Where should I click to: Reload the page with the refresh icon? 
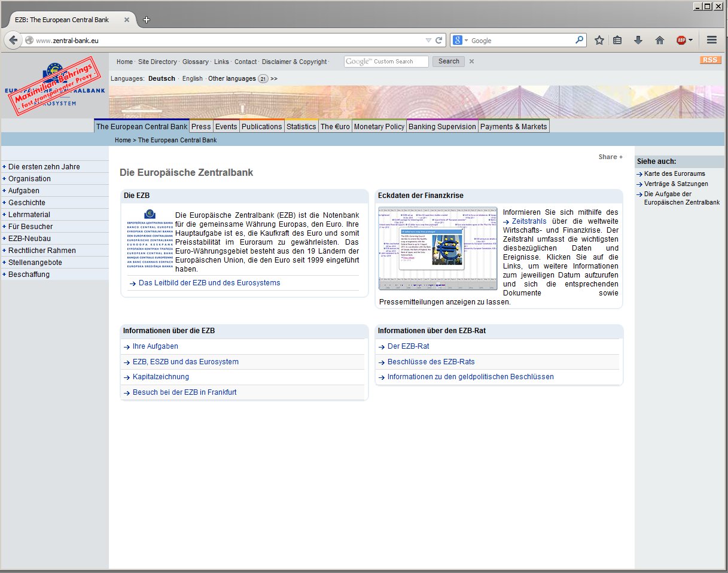tap(439, 40)
